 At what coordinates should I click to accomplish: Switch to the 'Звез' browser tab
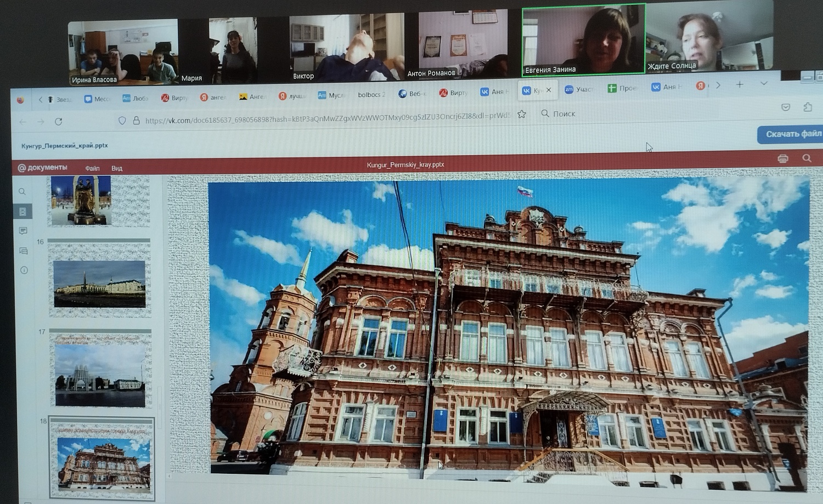pos(59,99)
